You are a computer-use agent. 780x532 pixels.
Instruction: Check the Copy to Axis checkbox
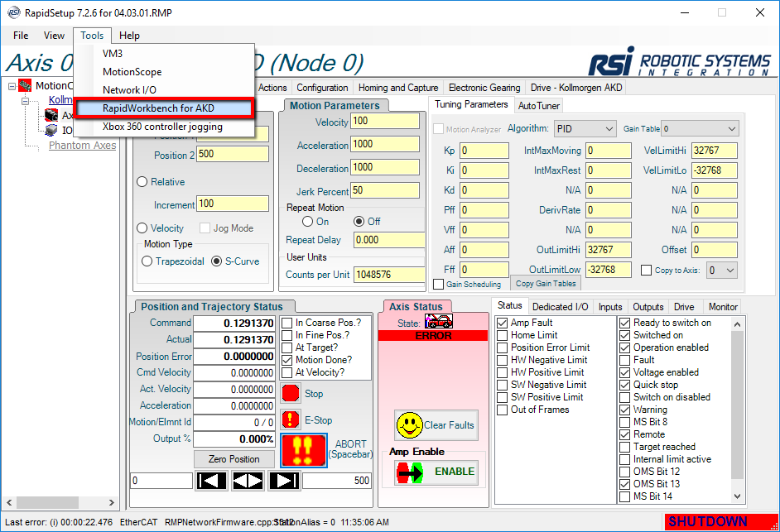click(x=646, y=270)
